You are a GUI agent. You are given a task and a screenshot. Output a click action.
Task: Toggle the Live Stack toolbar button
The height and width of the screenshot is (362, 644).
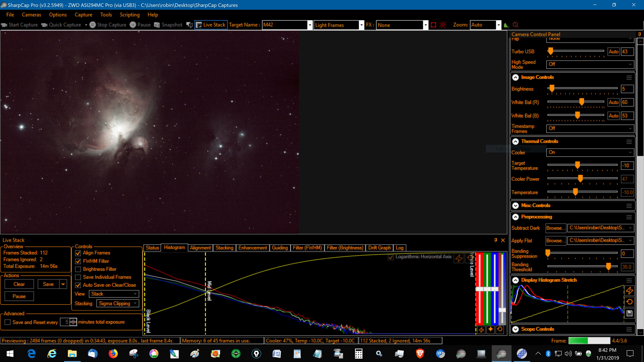click(211, 25)
